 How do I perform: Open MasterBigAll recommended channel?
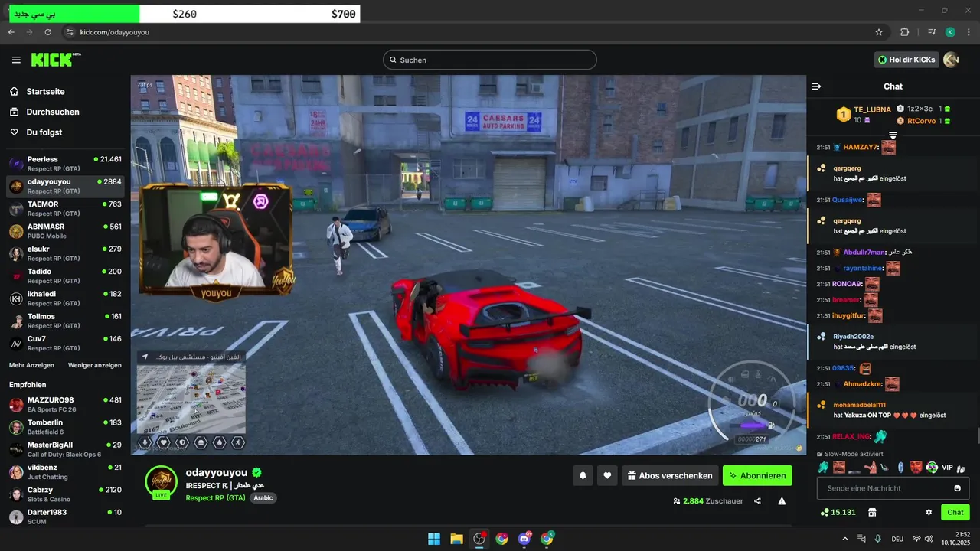click(65, 449)
